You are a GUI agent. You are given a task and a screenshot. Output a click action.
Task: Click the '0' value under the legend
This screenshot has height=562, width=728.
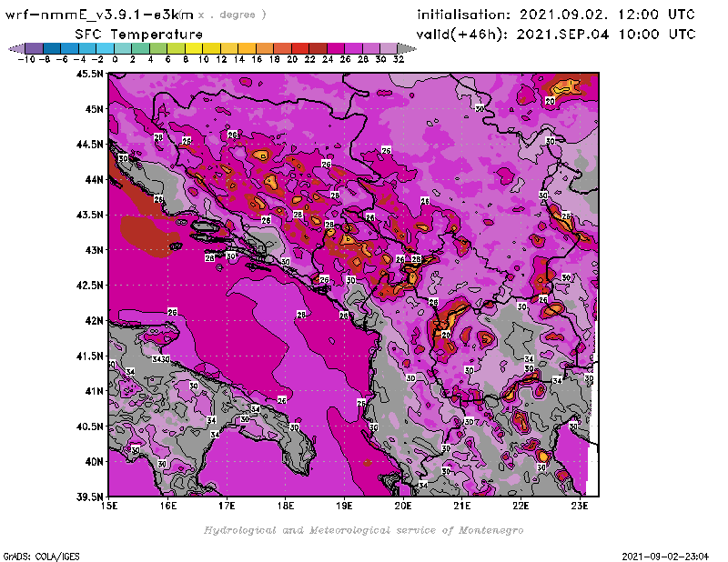click(x=115, y=59)
